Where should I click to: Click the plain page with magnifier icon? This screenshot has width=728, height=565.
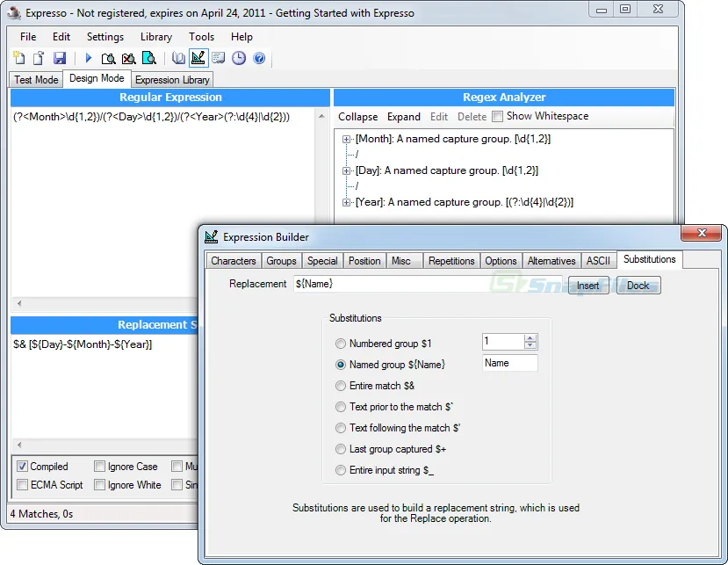click(108, 58)
